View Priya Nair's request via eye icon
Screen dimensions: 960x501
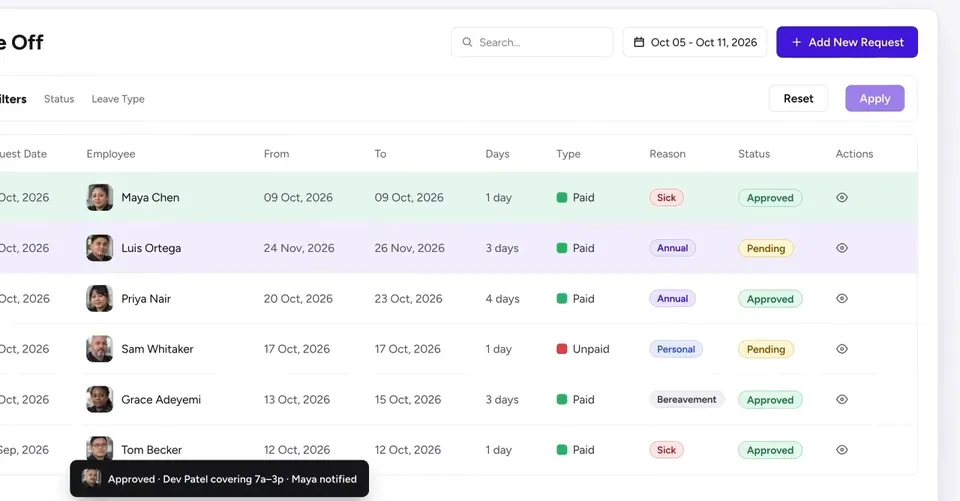(x=842, y=299)
